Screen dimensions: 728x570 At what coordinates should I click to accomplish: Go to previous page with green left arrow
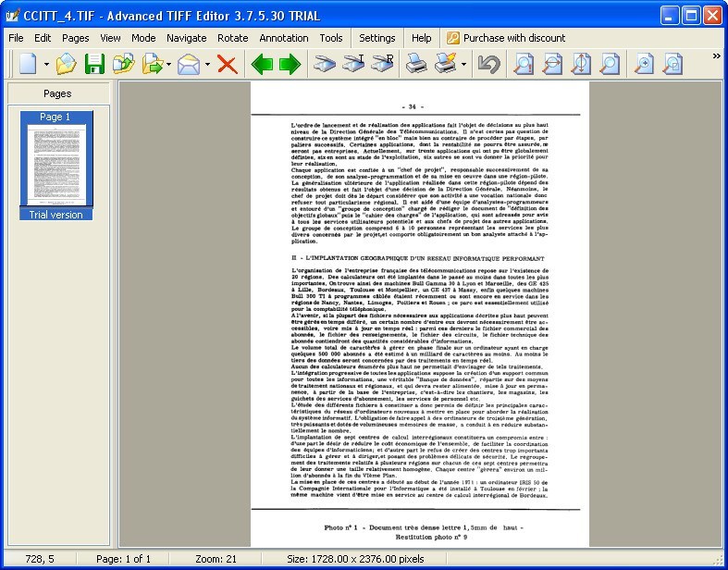(262, 64)
